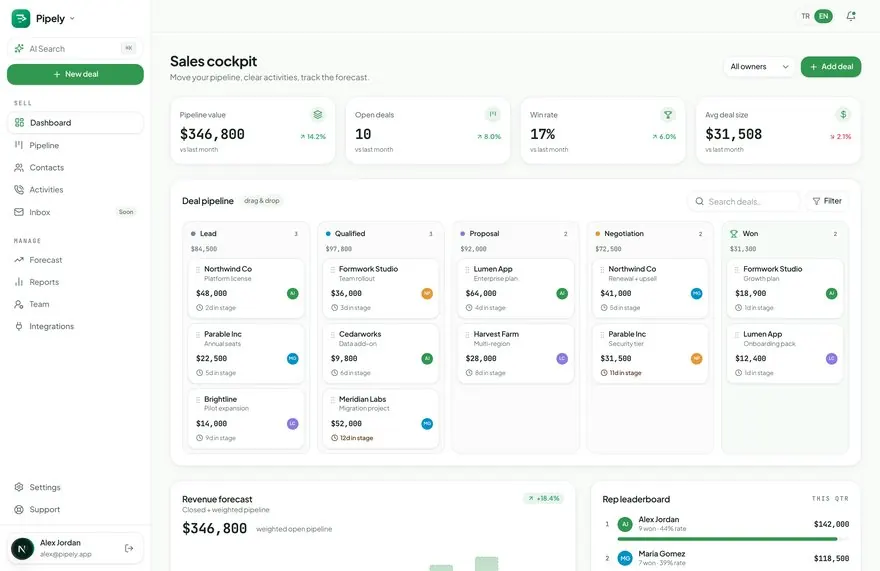Click the Pipely logo icon
The width and height of the screenshot is (880, 571).
[21, 19]
